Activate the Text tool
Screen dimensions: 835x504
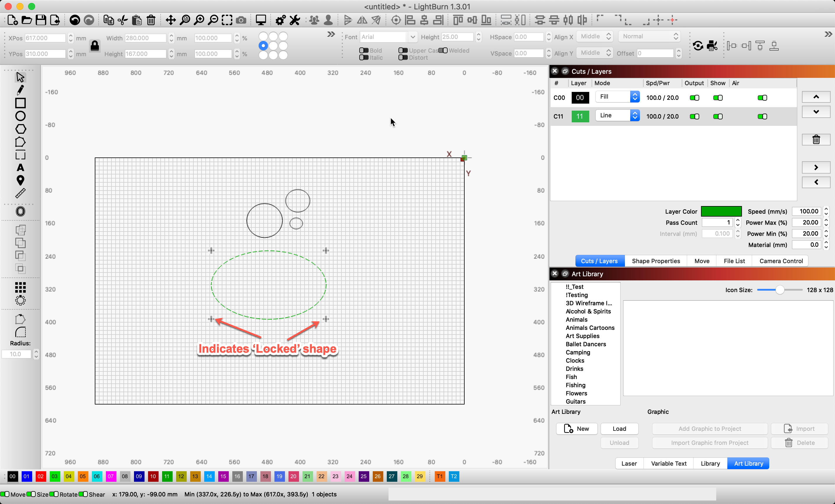click(x=20, y=167)
